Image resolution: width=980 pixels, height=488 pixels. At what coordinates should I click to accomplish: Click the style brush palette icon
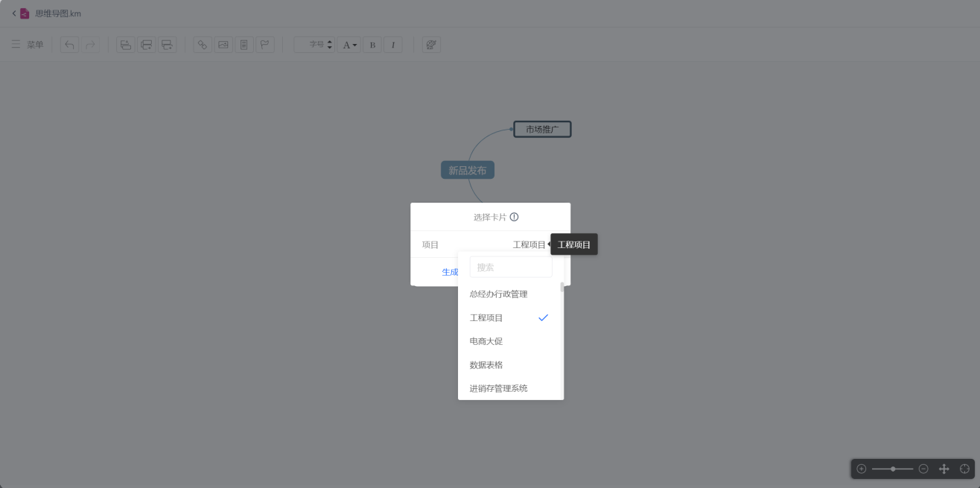tap(431, 45)
